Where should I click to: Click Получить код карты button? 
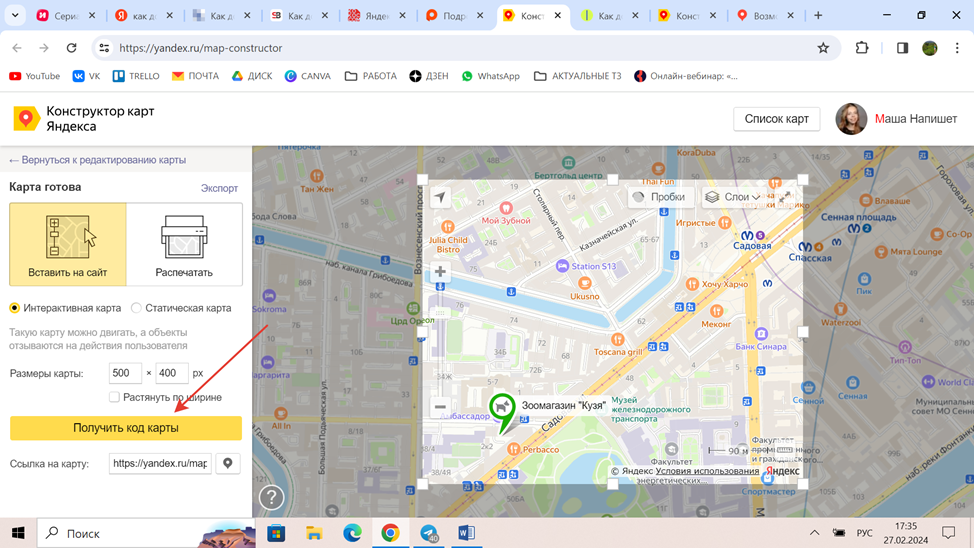pos(125,428)
